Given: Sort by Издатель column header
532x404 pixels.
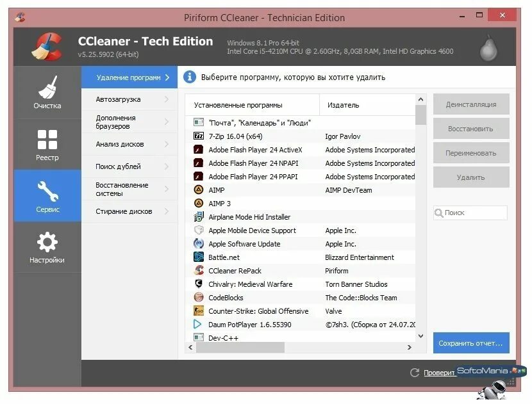Looking at the screenshot, I should pyautogui.click(x=367, y=105).
